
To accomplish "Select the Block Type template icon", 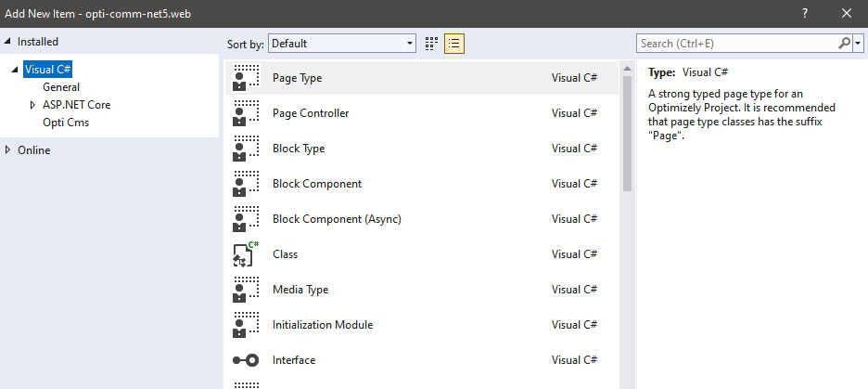I will coord(246,149).
